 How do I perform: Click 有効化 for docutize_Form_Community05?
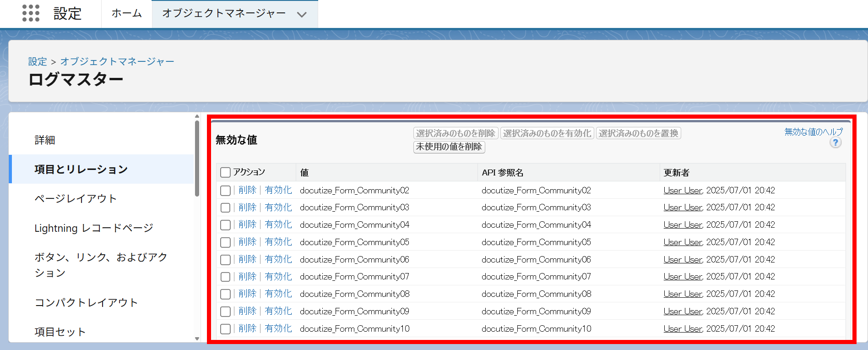click(278, 242)
